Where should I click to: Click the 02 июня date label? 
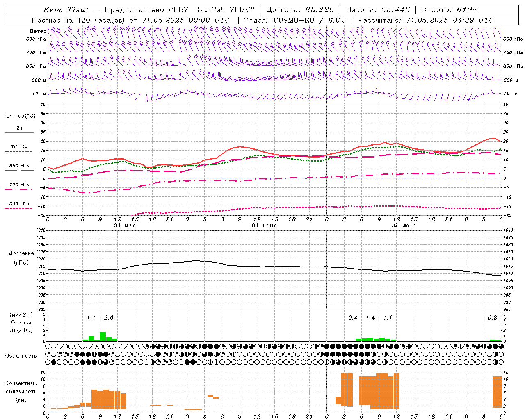(404, 226)
